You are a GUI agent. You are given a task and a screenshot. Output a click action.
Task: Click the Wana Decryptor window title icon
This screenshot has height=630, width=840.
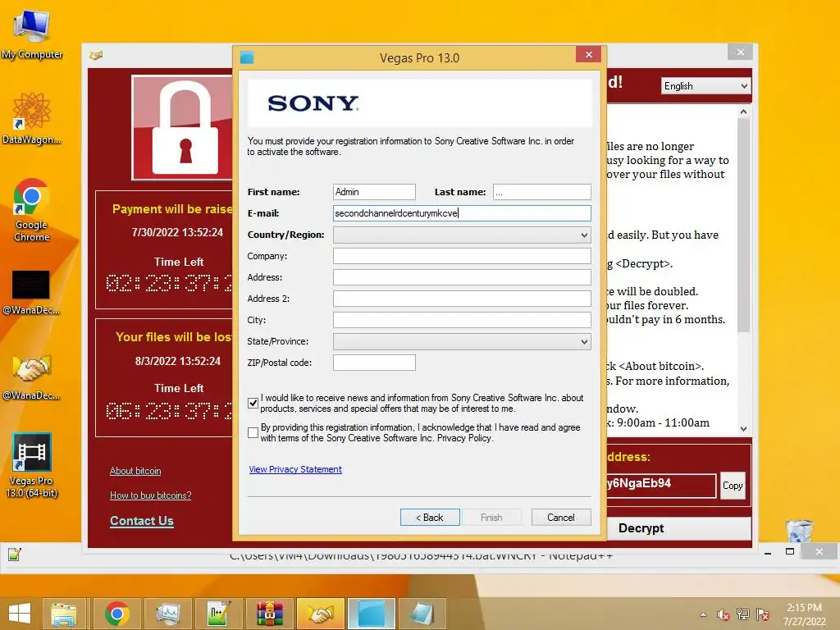point(97,55)
